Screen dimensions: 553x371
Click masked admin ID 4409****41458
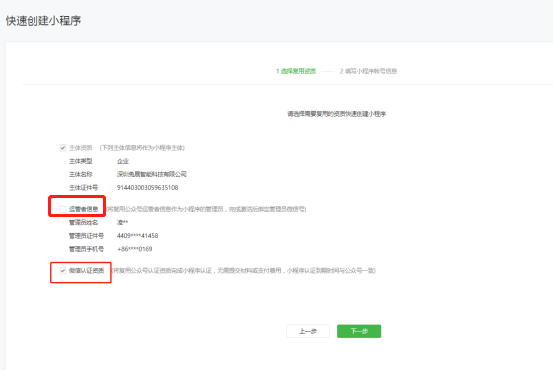[x=138, y=236]
